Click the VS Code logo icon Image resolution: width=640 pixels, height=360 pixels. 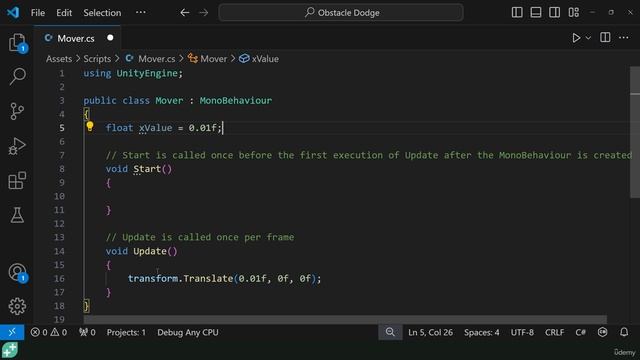[13, 12]
